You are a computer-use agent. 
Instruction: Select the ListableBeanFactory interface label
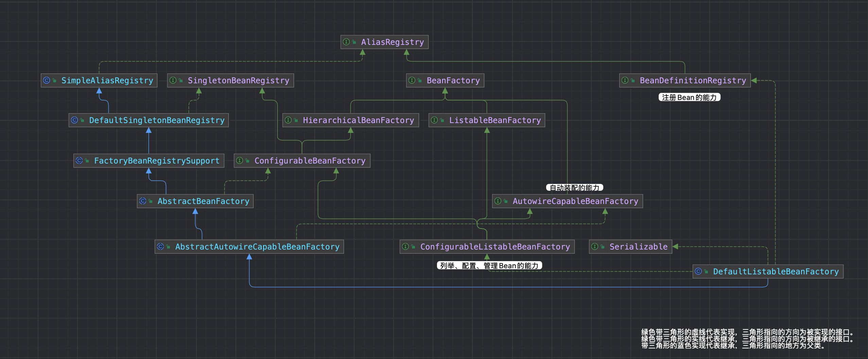pos(495,120)
